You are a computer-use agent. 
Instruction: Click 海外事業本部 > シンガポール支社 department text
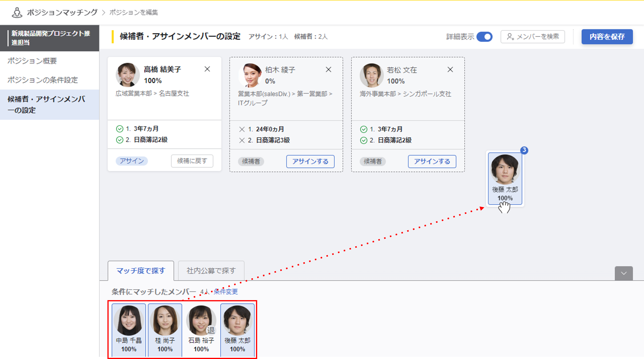coord(405,94)
